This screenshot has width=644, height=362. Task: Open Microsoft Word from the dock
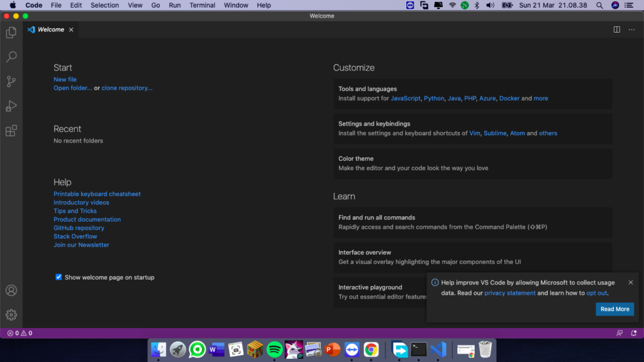point(216,349)
